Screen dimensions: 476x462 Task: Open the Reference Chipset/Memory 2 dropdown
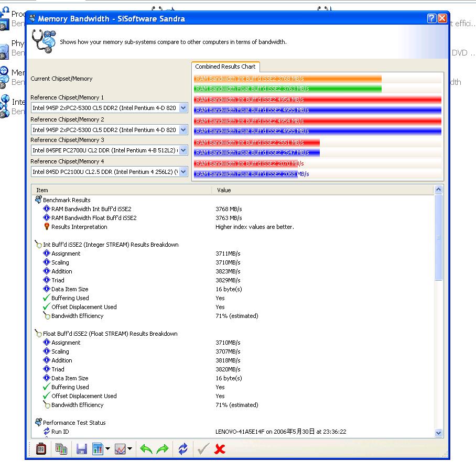coord(183,129)
